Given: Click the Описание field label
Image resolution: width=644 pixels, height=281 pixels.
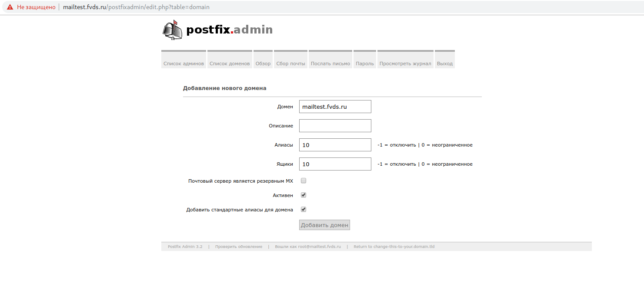Looking at the screenshot, I should (x=281, y=126).
